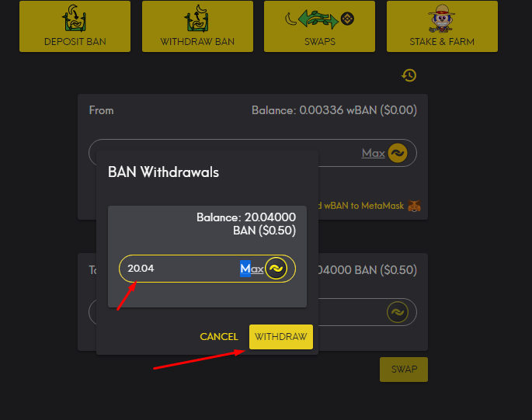Click the From label
Screen dimensions: 532x420
pos(101,110)
